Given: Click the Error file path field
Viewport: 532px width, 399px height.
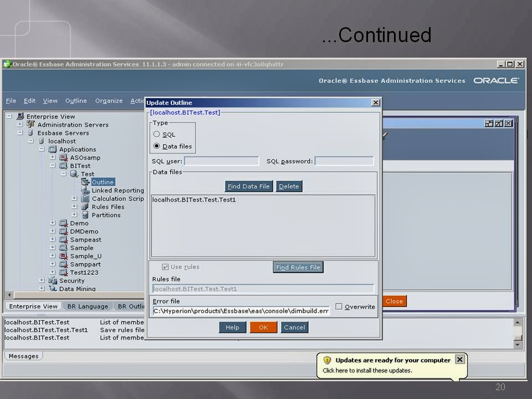Looking at the screenshot, I should click(241, 311).
